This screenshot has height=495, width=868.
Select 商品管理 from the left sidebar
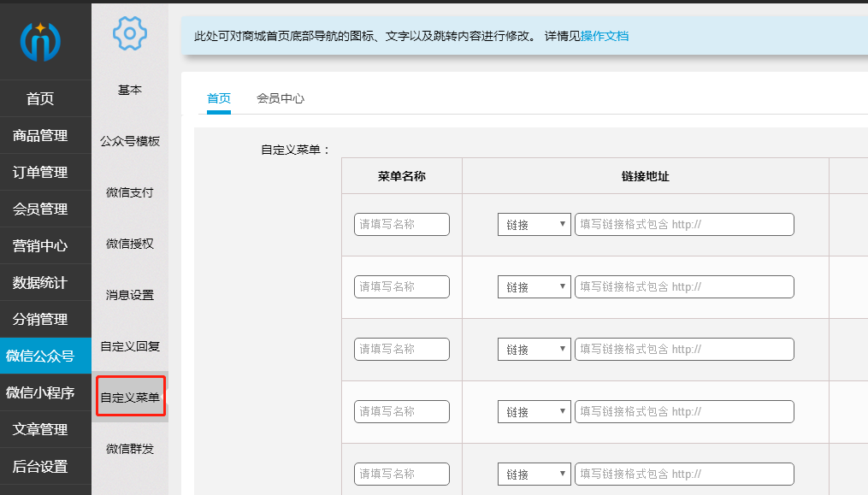tap(41, 135)
